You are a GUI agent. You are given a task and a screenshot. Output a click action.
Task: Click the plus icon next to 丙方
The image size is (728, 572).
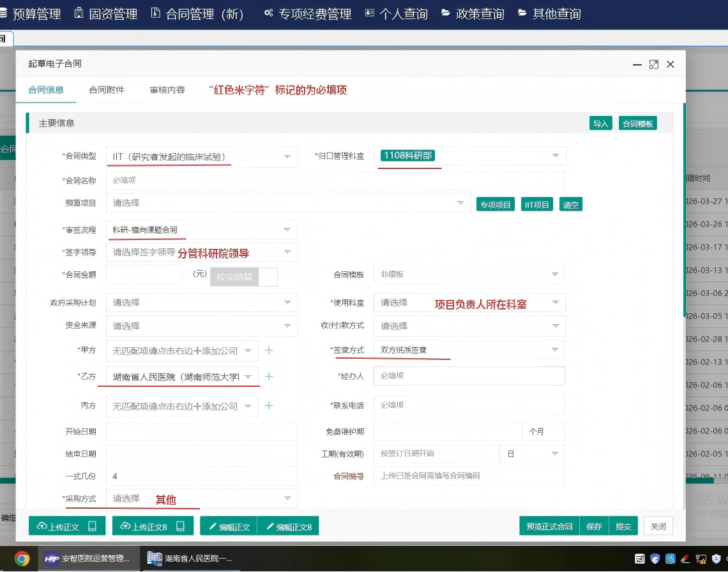coord(269,406)
